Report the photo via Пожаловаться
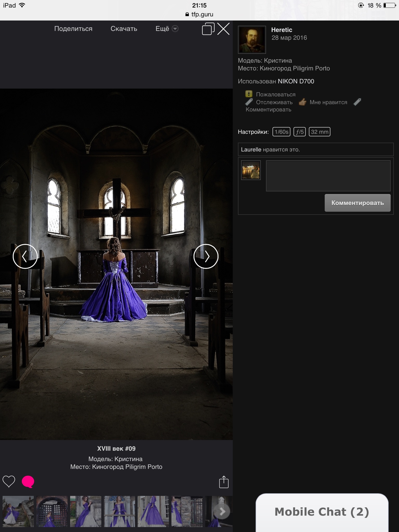 (276, 95)
